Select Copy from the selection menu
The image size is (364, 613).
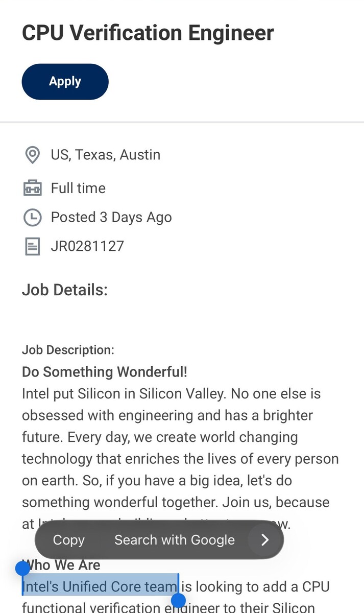click(68, 540)
